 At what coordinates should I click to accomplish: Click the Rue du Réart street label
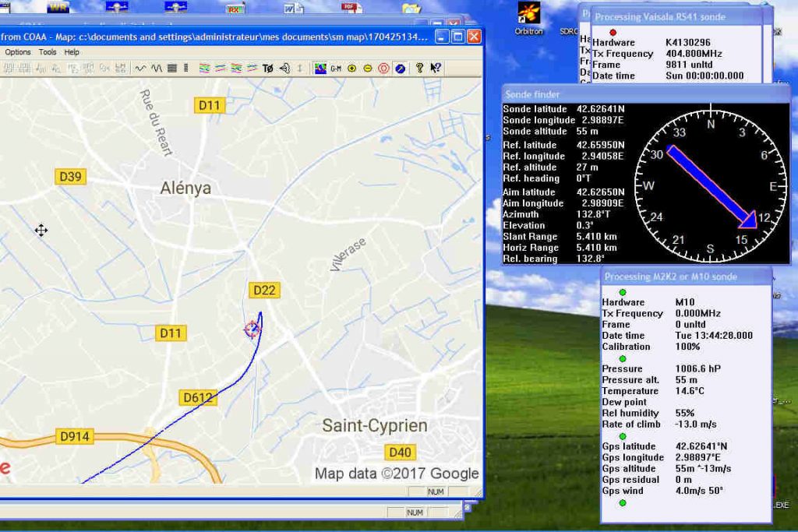pyautogui.click(x=156, y=122)
